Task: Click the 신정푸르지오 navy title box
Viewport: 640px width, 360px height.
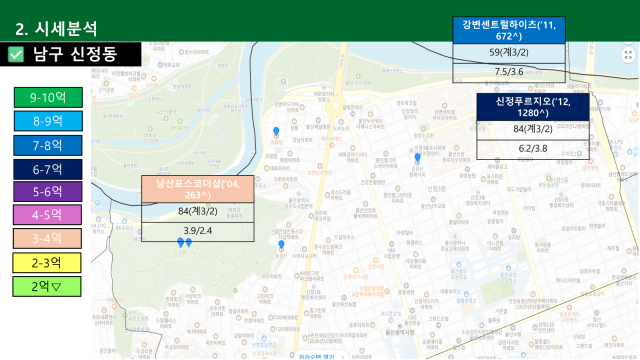Action: tap(533, 107)
